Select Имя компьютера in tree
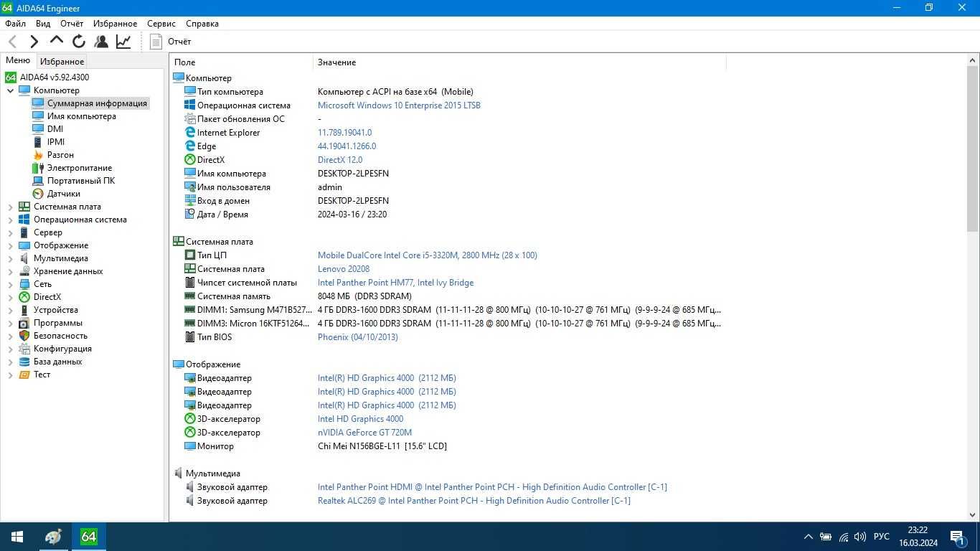 82,116
